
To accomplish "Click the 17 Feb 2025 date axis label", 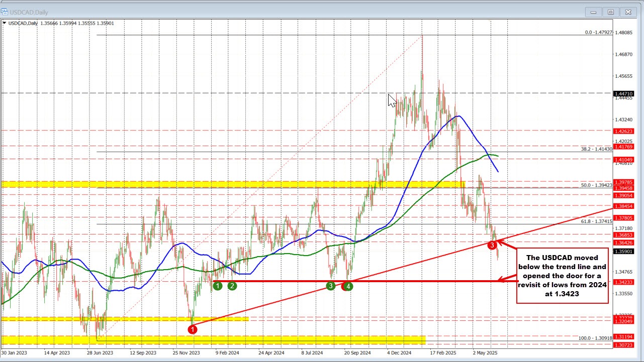I will 442,353.
